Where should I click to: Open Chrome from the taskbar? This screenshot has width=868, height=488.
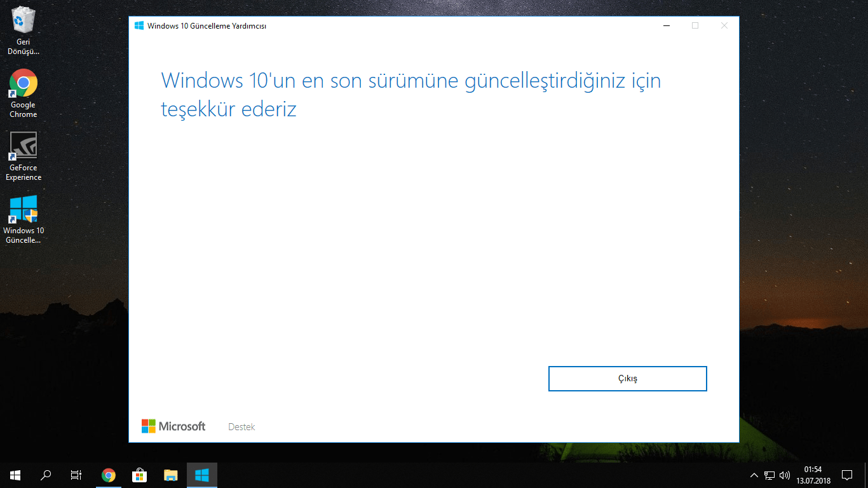coord(108,475)
